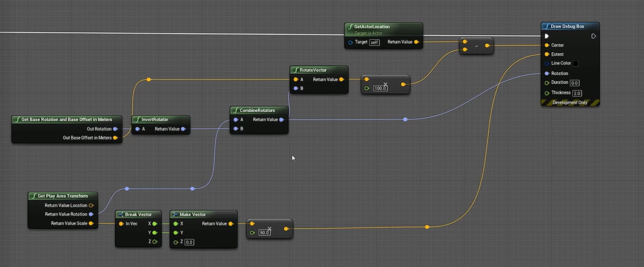Select reroute node on wire into RotateVector A
Screen dimensions: 644x267
pyautogui.click(x=149, y=79)
